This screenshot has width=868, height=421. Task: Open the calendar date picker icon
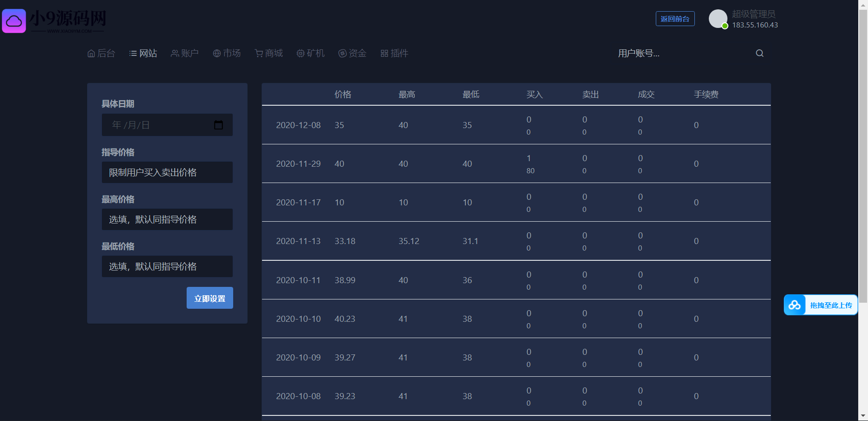click(x=218, y=125)
